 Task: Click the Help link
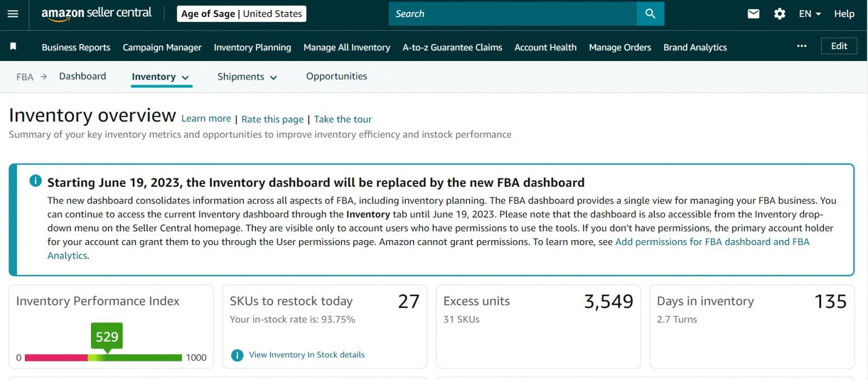pyautogui.click(x=844, y=14)
